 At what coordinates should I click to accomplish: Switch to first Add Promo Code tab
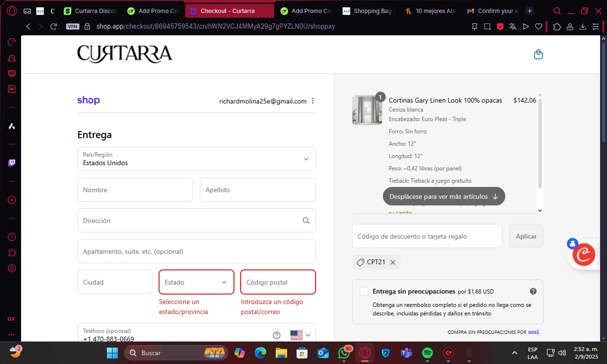153,11
